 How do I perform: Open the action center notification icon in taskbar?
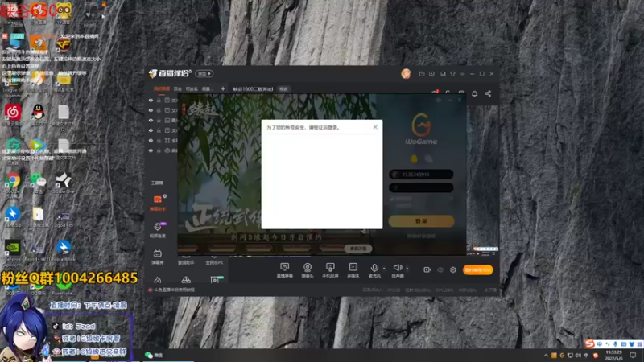click(634, 356)
